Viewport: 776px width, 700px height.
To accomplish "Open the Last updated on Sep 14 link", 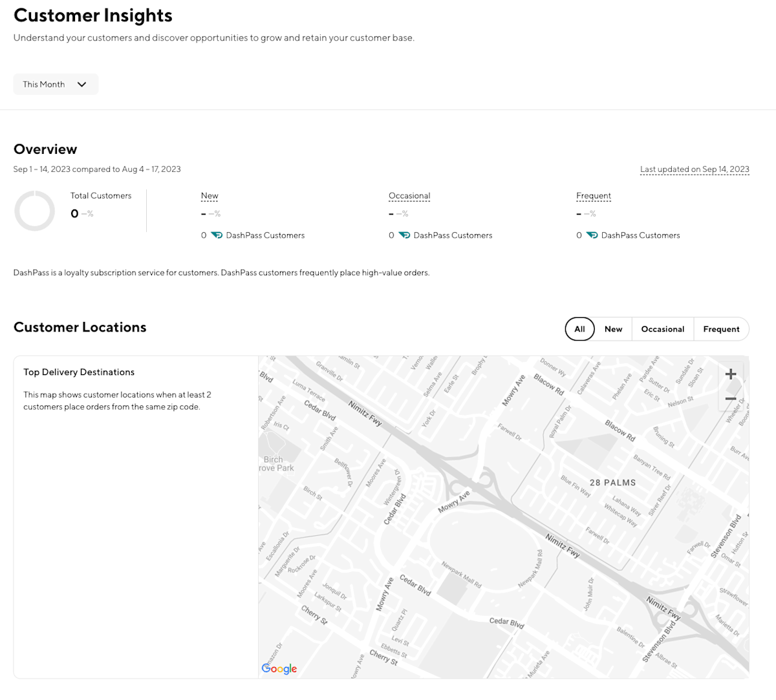I will pos(695,169).
